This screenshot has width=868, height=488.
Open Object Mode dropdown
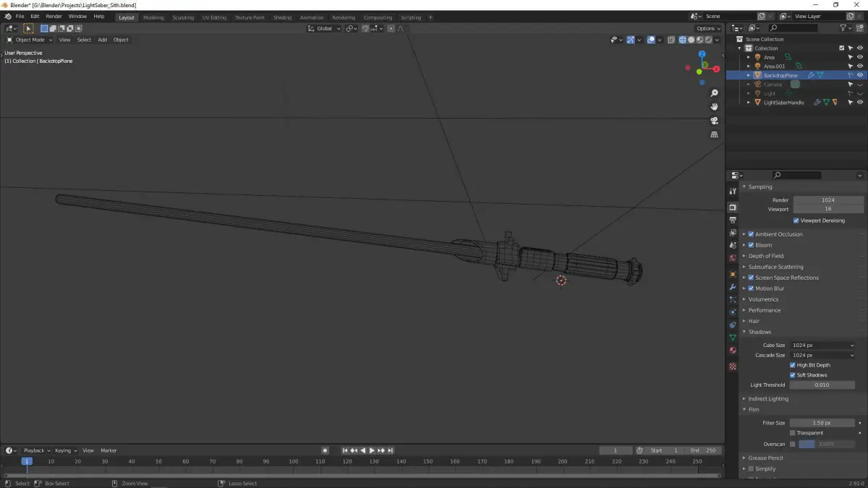click(30, 40)
